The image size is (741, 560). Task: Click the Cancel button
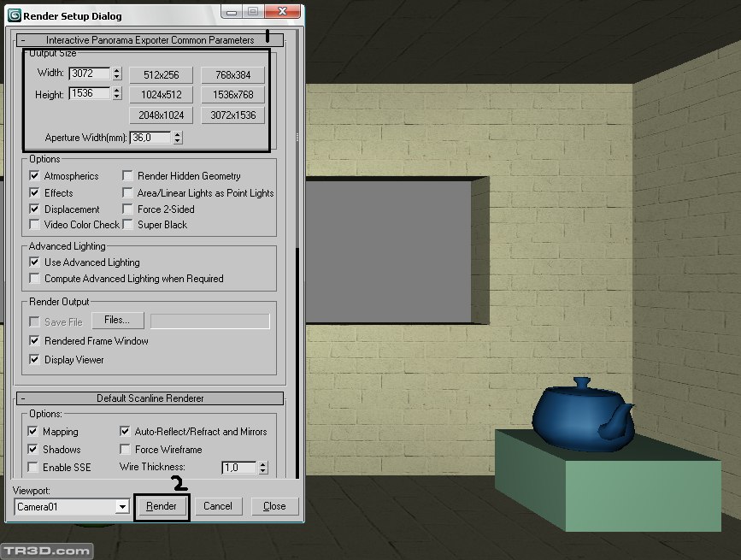click(218, 506)
